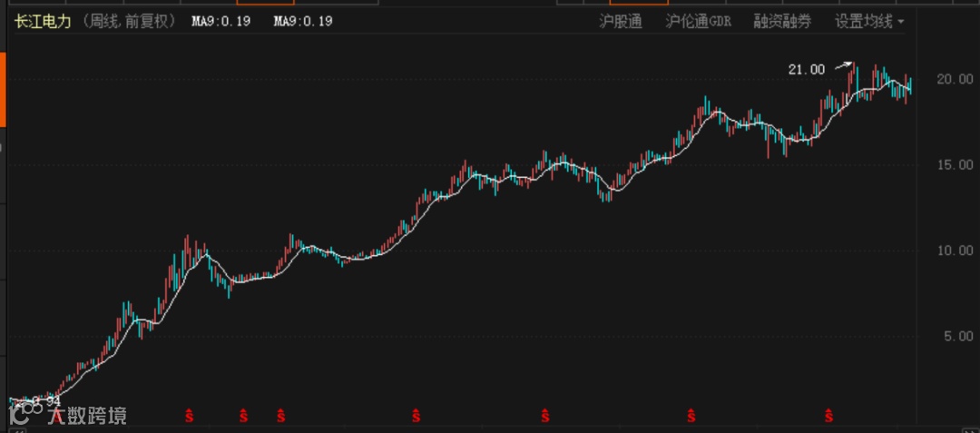Click the 20.00 price axis label
Viewport: 980px width, 433px height.
[955, 79]
